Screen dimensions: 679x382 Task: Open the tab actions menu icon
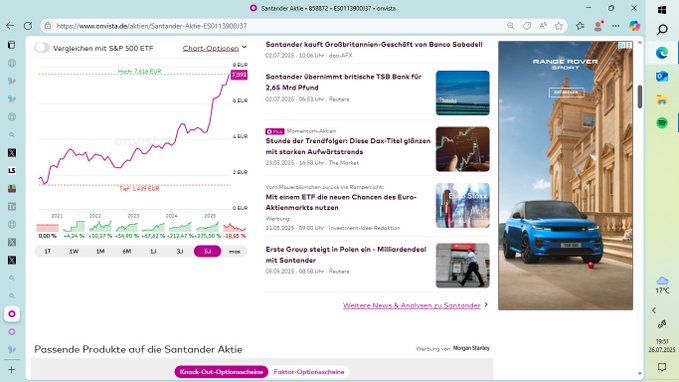[12, 45]
